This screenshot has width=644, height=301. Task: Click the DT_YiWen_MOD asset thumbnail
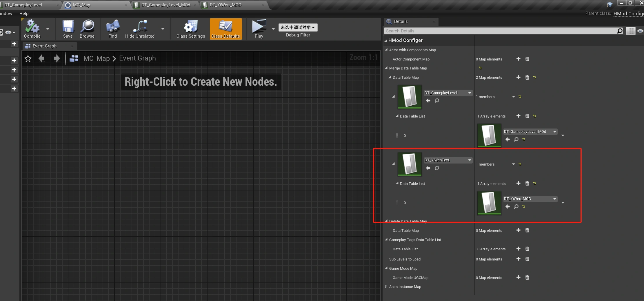(x=489, y=203)
